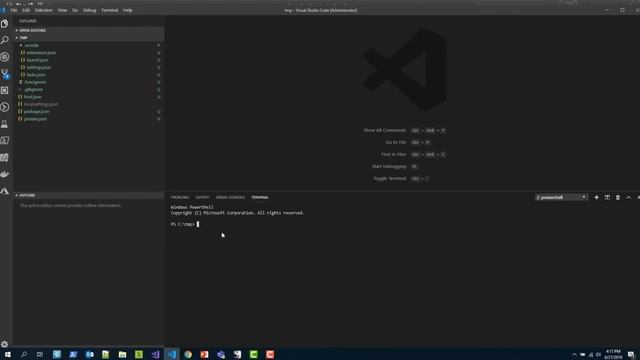Image resolution: width=640 pixels, height=360 pixels.
Task: Open the Source Control view with badge
Action: [x=4, y=74]
